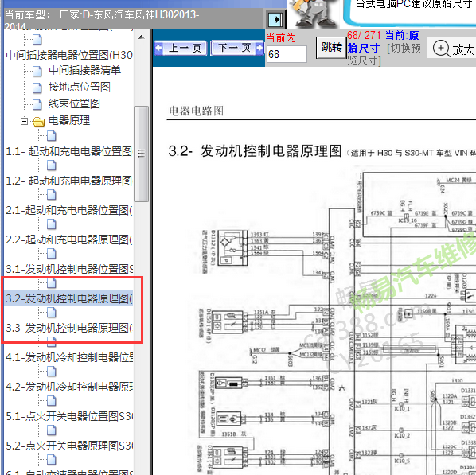Go to next page with 下一页 button

(237, 48)
